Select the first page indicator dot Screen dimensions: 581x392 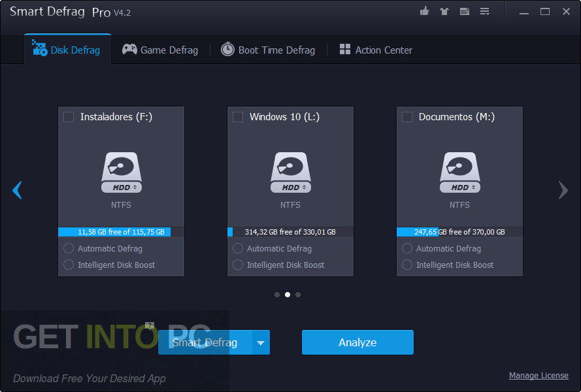point(277,295)
